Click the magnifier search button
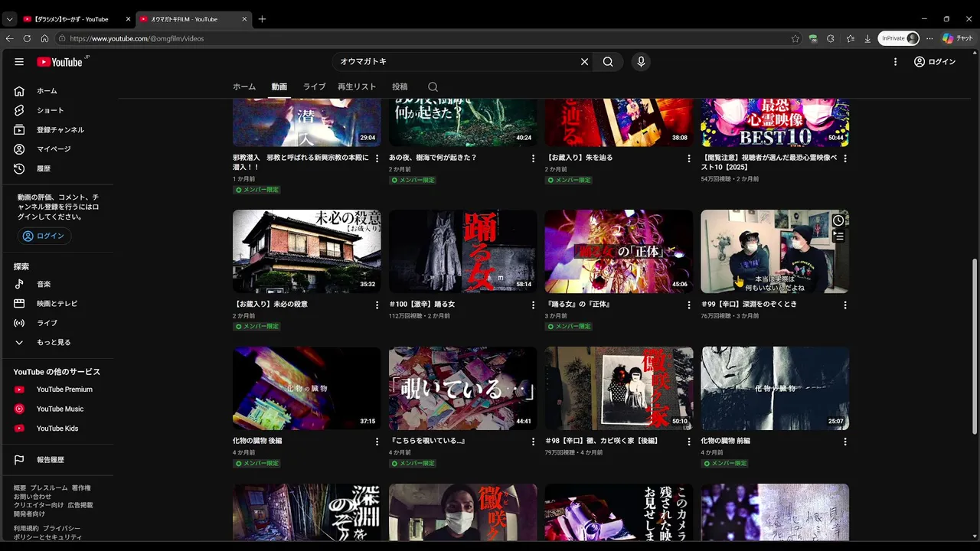The width and height of the screenshot is (980, 551). click(x=608, y=62)
